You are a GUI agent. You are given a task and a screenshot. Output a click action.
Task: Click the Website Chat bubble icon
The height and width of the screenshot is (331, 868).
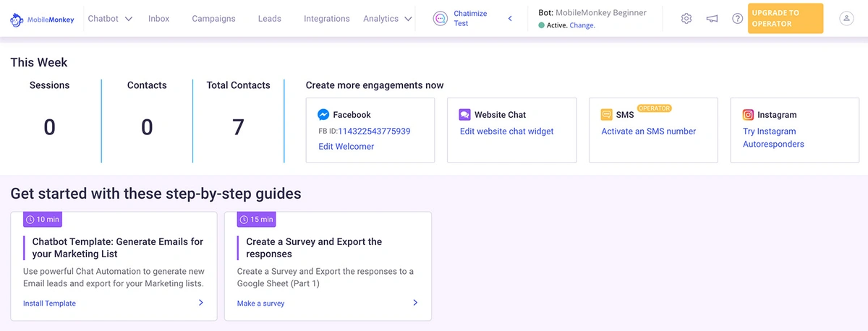point(464,114)
